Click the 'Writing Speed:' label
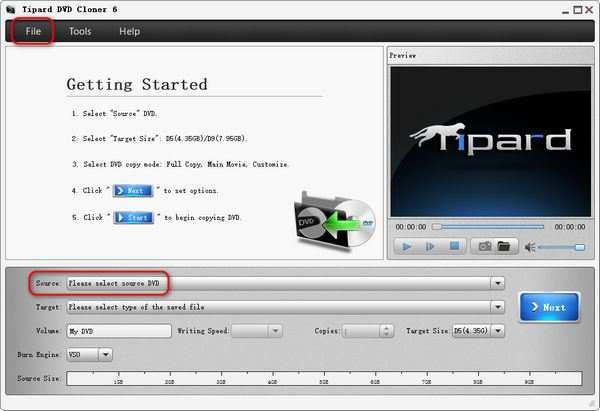This screenshot has height=411, width=600. pos(203,331)
